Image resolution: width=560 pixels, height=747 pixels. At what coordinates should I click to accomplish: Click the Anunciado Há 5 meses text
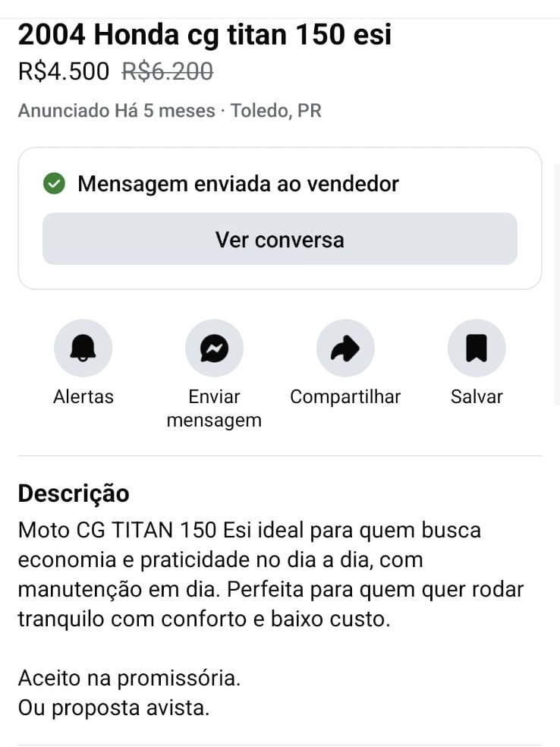tap(116, 111)
